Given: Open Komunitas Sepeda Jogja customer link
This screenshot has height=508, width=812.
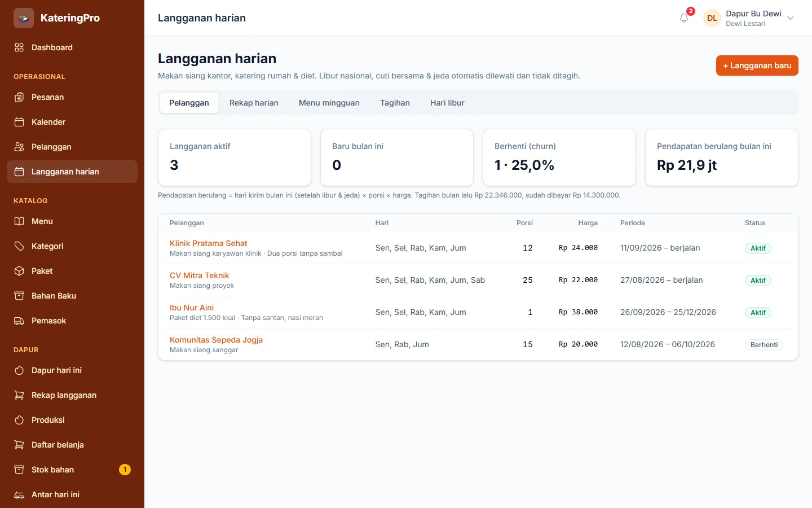Looking at the screenshot, I should [217, 340].
